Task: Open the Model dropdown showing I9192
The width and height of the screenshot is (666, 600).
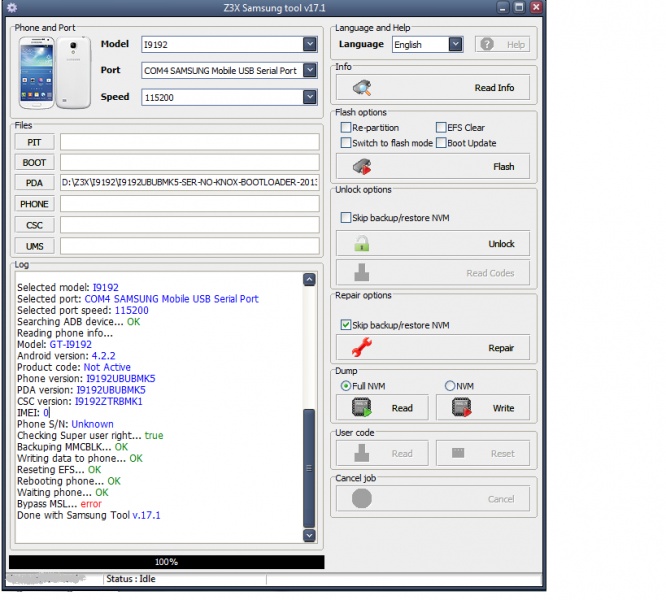Action: (x=310, y=44)
